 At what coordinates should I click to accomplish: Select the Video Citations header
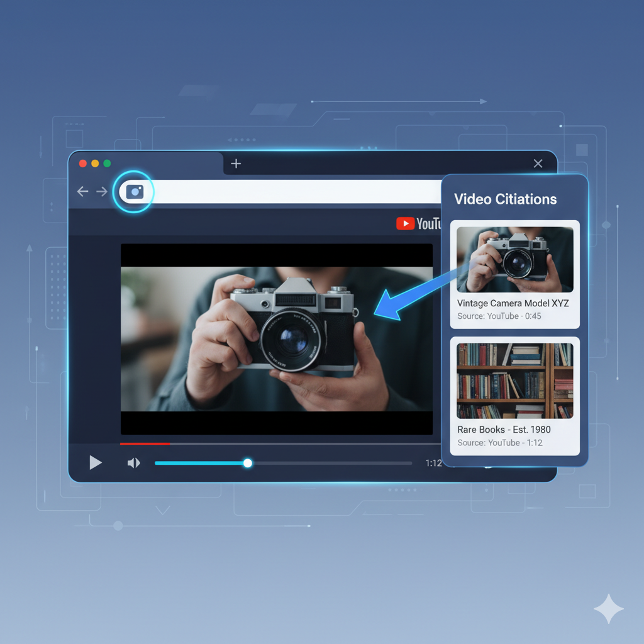click(504, 199)
